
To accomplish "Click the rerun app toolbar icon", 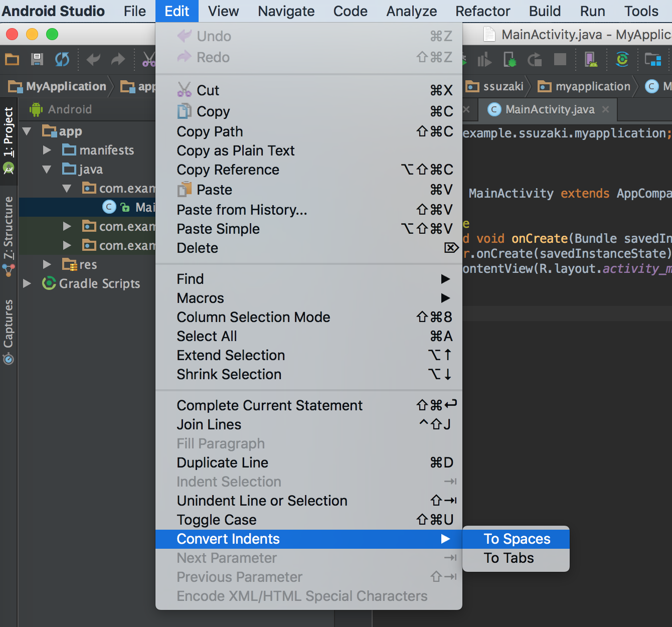I will click(535, 60).
